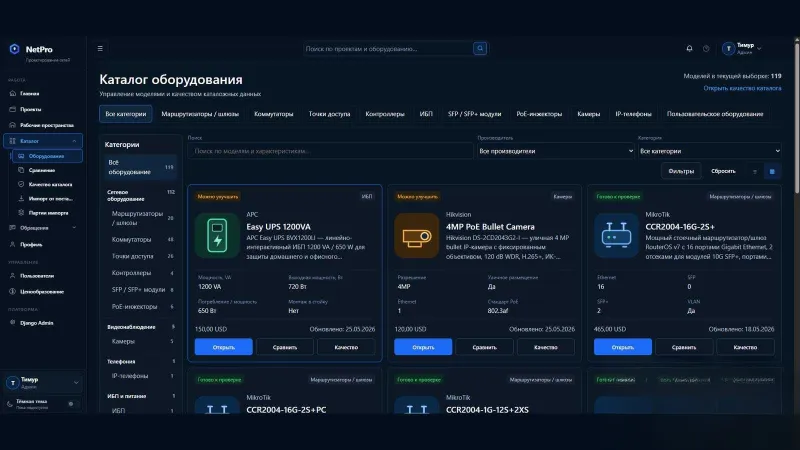Switch to the ИБП tab
This screenshot has height=450, width=800.
(426, 114)
